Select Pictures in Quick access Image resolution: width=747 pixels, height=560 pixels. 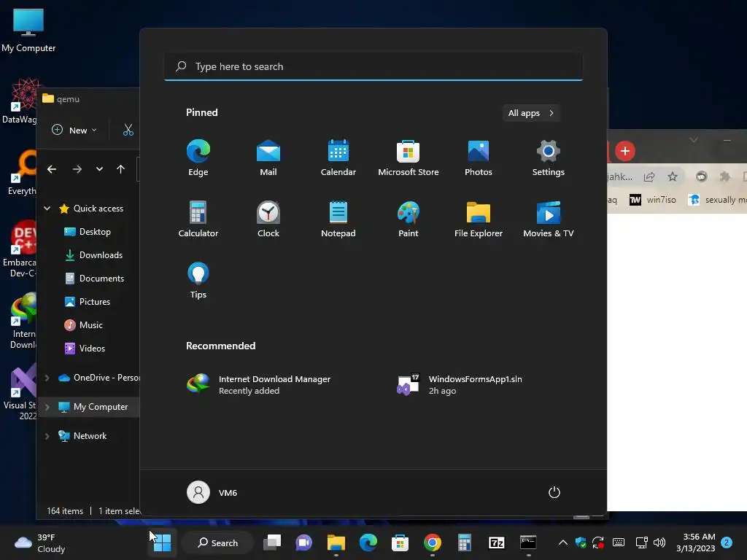(x=88, y=301)
